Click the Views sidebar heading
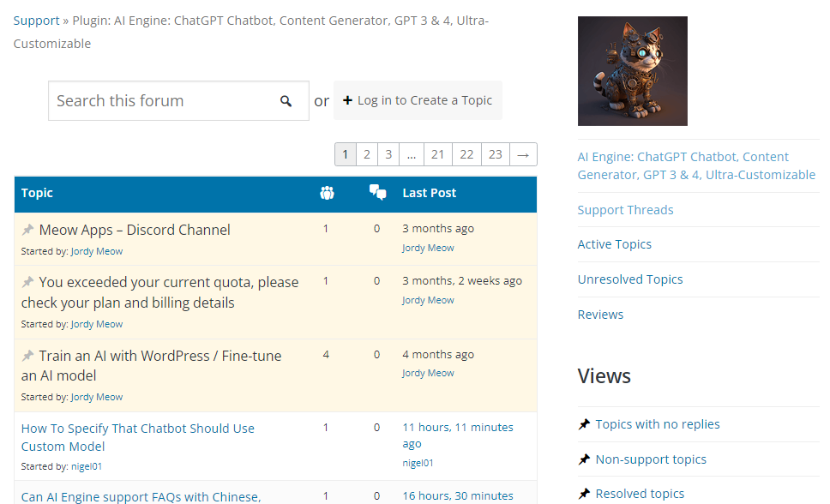 (x=604, y=376)
